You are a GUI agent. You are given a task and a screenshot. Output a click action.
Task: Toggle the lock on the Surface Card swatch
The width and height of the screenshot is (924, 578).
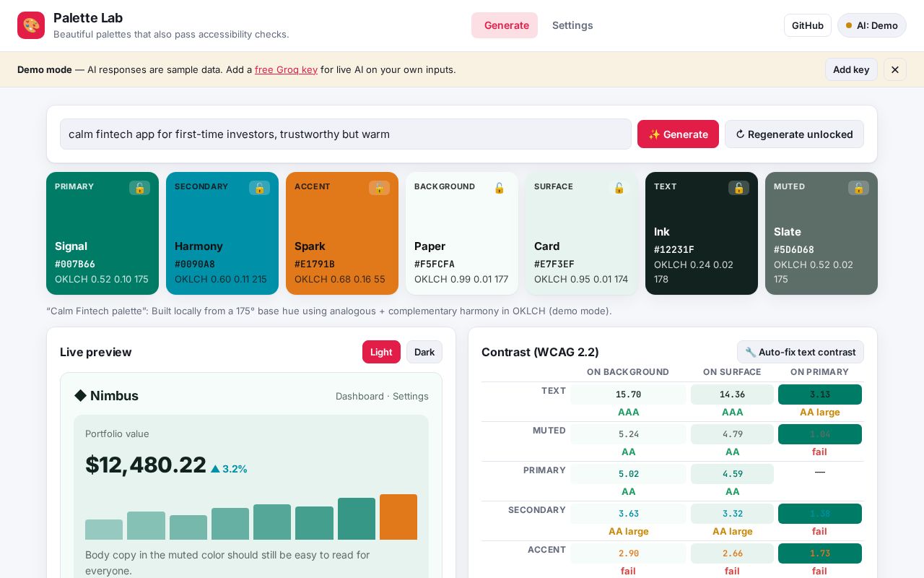[619, 188]
